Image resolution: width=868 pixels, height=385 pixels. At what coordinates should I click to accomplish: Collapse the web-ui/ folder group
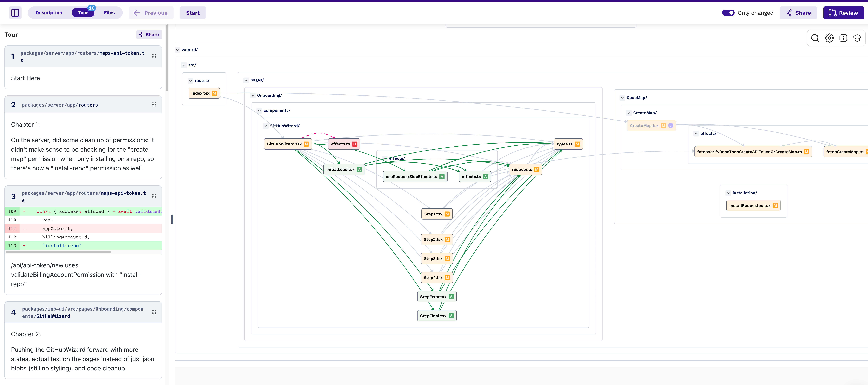point(178,50)
